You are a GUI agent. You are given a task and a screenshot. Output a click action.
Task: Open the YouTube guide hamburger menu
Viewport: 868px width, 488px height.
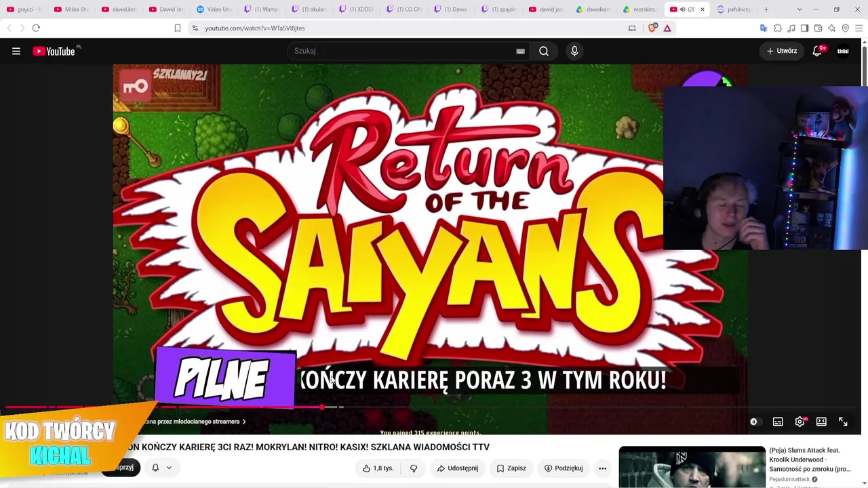pos(16,51)
